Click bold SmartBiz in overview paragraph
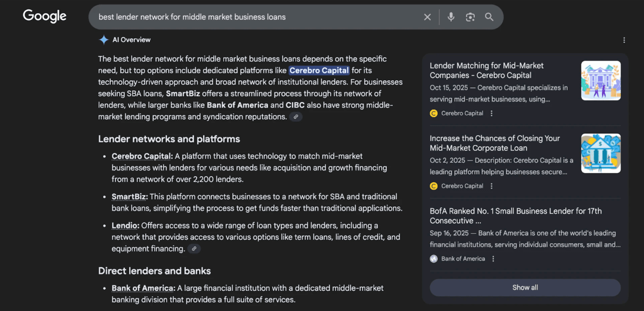This screenshot has height=311, width=644. click(183, 93)
